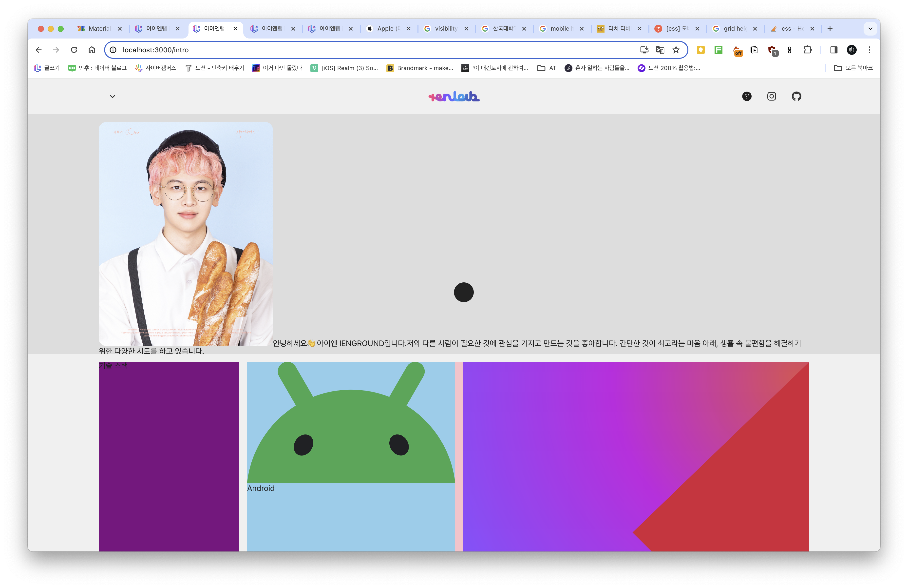Image resolution: width=908 pixels, height=588 pixels.
Task: Open the 사이버캠퍼스 bookmark
Action: (156, 68)
